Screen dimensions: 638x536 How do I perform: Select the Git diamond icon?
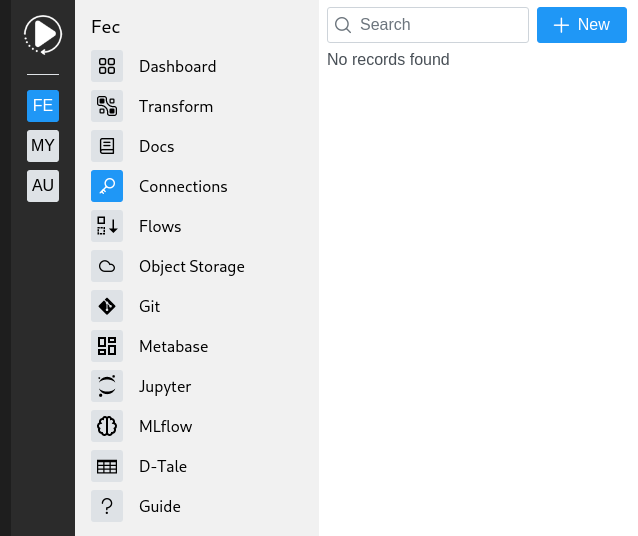[x=107, y=307]
